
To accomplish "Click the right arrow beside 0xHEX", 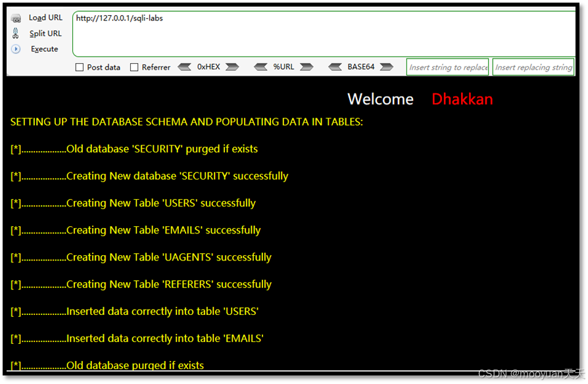I will 232,67.
